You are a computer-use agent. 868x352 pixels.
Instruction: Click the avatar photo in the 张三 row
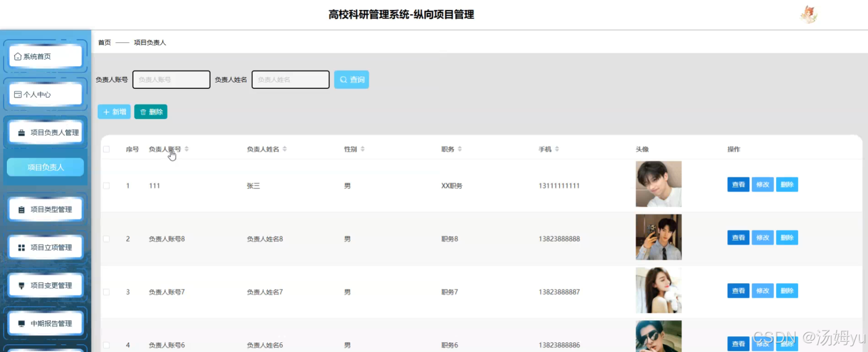pyautogui.click(x=658, y=184)
